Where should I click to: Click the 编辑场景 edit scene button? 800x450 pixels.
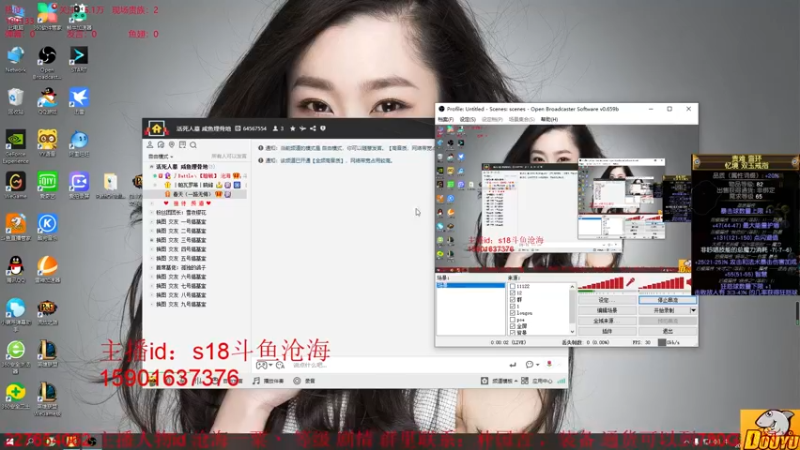click(x=607, y=310)
